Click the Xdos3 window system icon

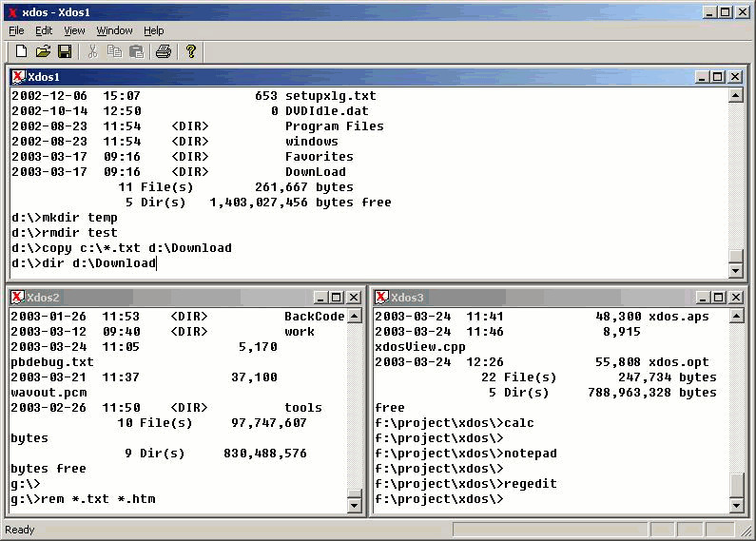pos(381,297)
